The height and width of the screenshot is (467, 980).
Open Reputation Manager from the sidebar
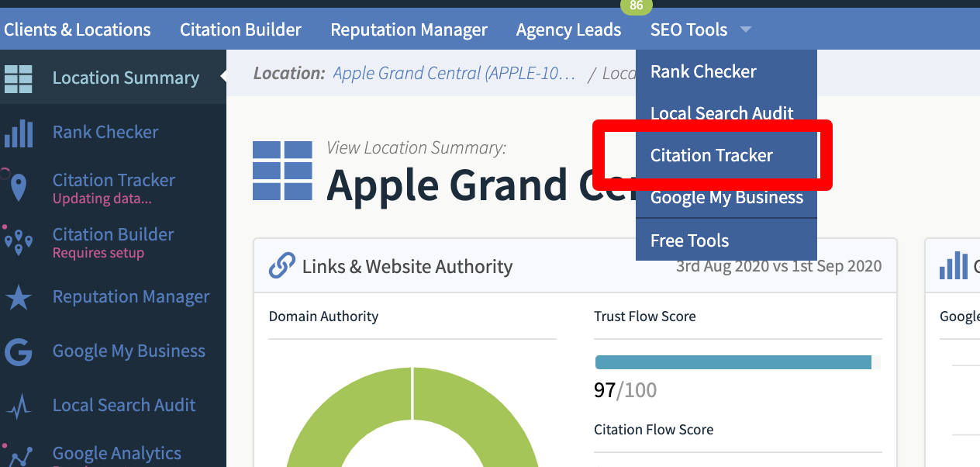coord(131,297)
